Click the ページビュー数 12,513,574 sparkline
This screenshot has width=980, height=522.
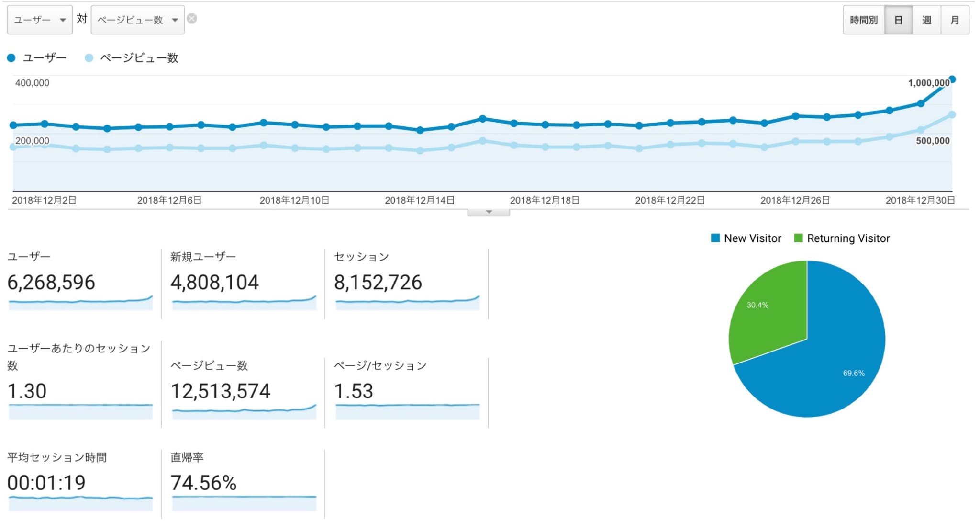click(244, 412)
